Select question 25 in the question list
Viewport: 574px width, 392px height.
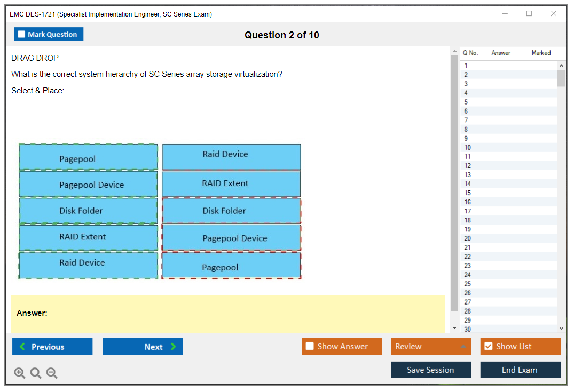point(468,284)
